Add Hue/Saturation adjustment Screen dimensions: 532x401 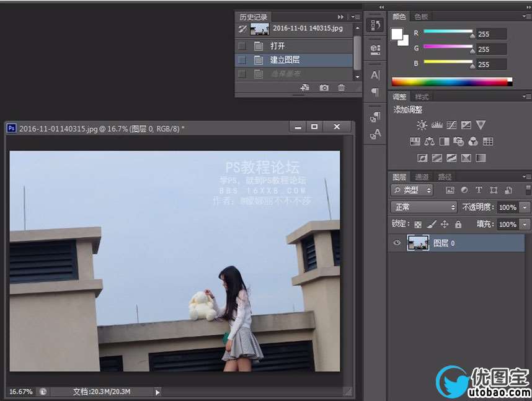(415, 142)
